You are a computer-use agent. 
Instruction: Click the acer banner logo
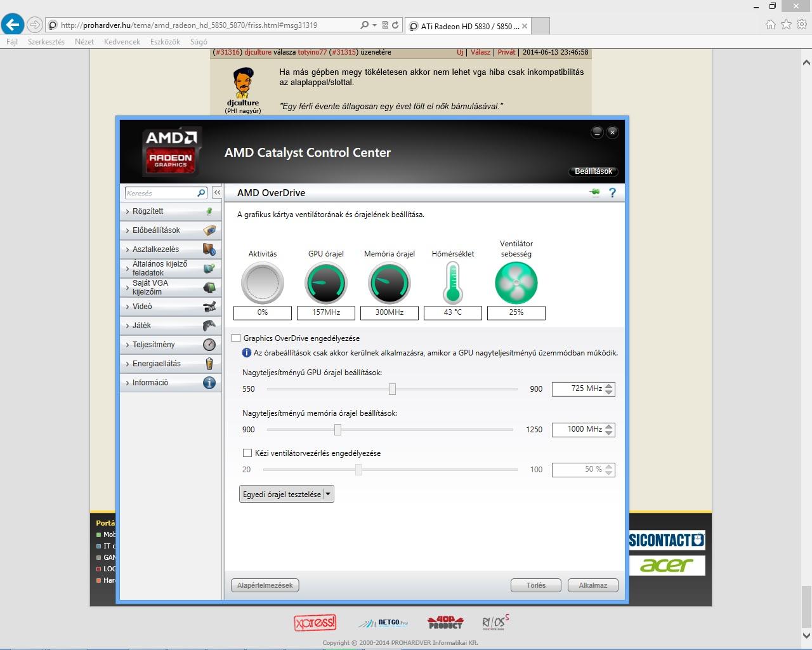click(x=667, y=565)
